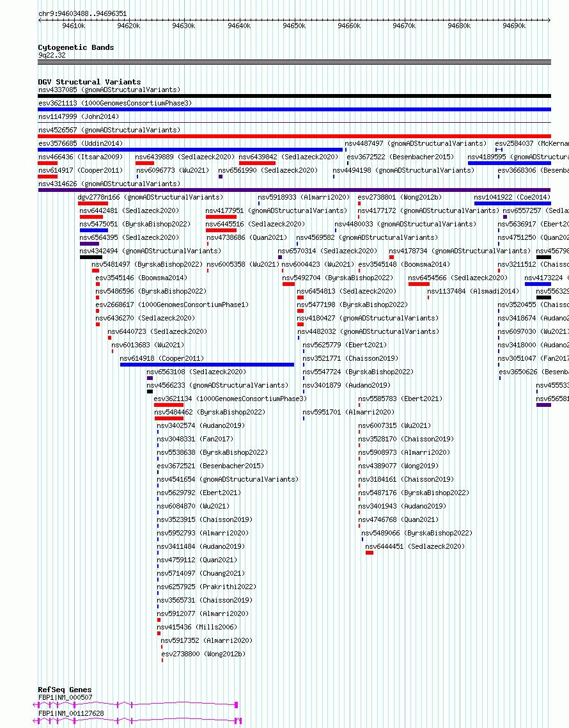Select the esv3621113 1000Genomes variant label
569x728 pixels.
point(114,103)
